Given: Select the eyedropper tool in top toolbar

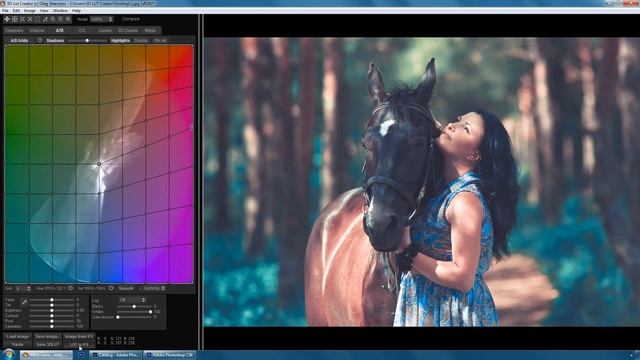Looking at the screenshot, I should [x=45, y=19].
